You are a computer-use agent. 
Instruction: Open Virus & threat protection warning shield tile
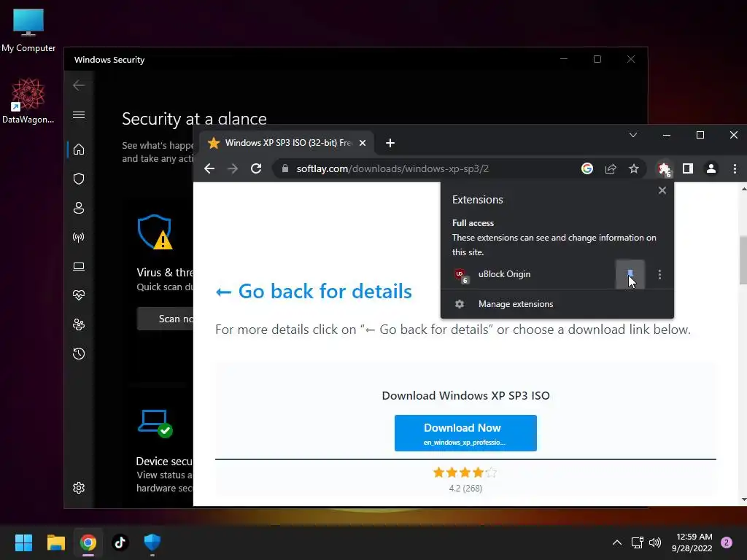[155, 232]
